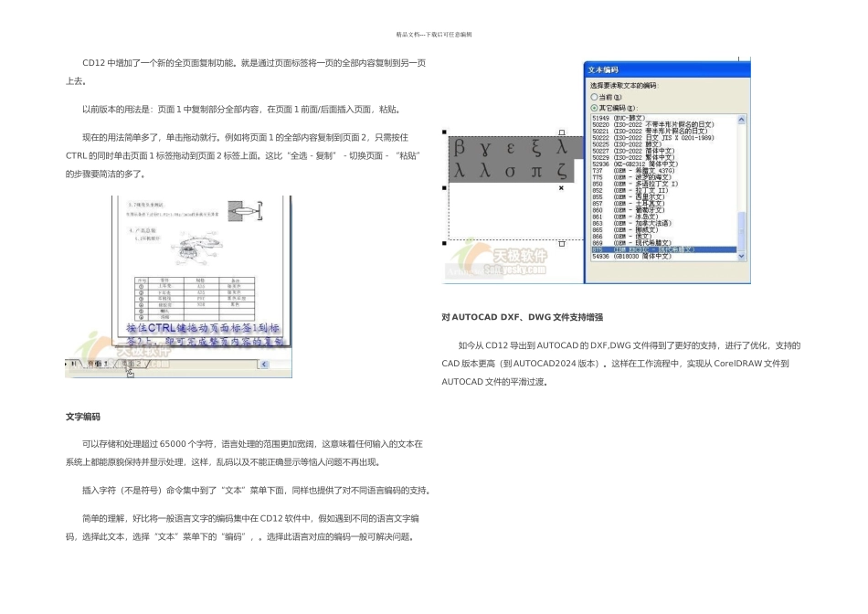Choose encoding 869 OEM 现代希腊文

(x=663, y=243)
